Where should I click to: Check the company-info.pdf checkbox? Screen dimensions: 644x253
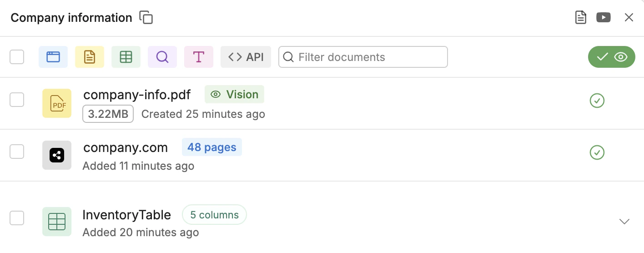pos(17,100)
